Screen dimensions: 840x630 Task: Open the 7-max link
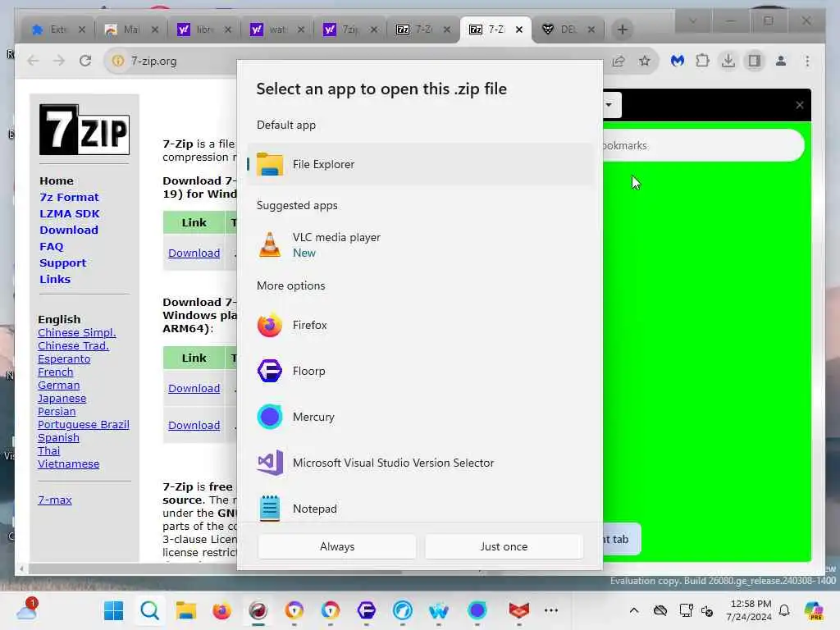pyautogui.click(x=55, y=500)
